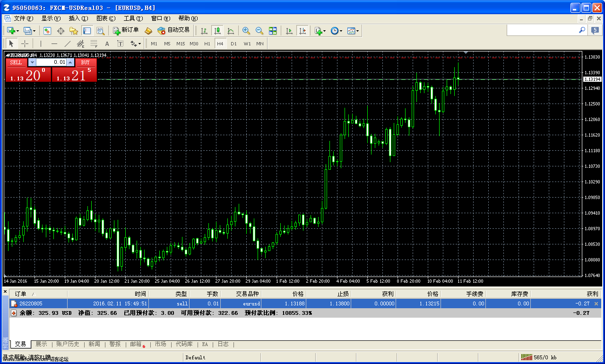Draw a horizontal line tool
This screenshot has height=364, width=605.
pos(54,43)
